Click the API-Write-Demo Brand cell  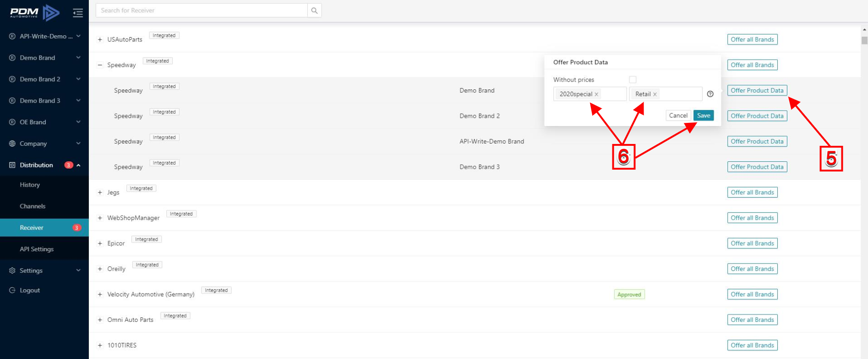coord(491,141)
